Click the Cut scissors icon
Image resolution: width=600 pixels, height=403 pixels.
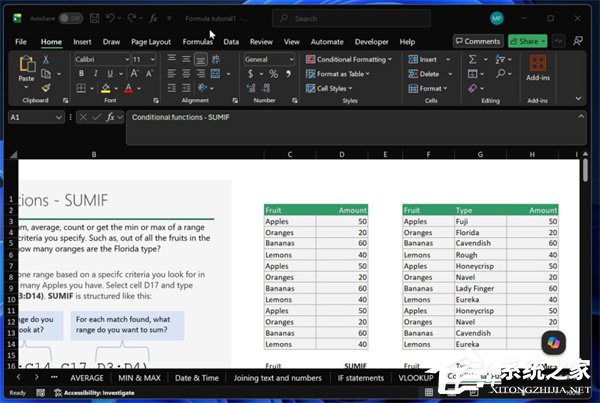click(x=46, y=59)
